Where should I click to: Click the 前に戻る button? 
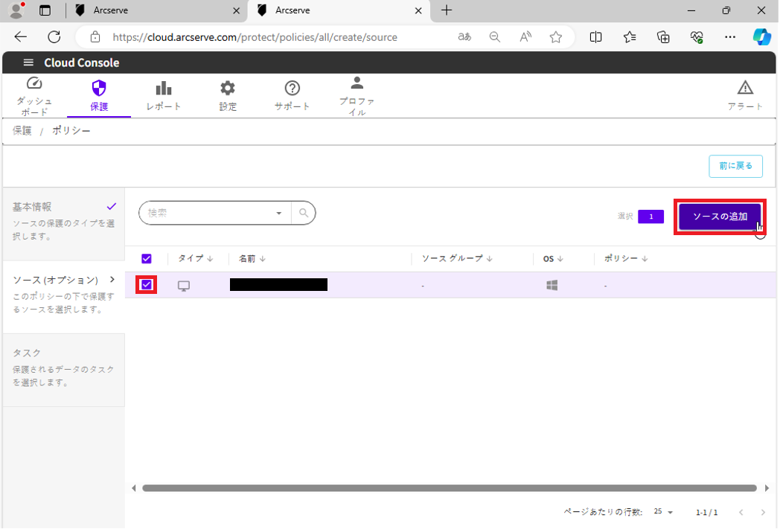click(x=735, y=166)
